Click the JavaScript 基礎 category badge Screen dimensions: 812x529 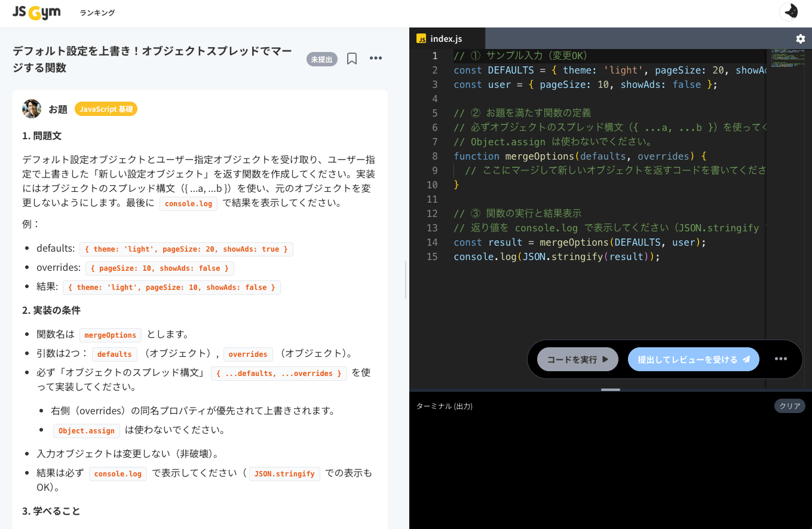(x=106, y=109)
